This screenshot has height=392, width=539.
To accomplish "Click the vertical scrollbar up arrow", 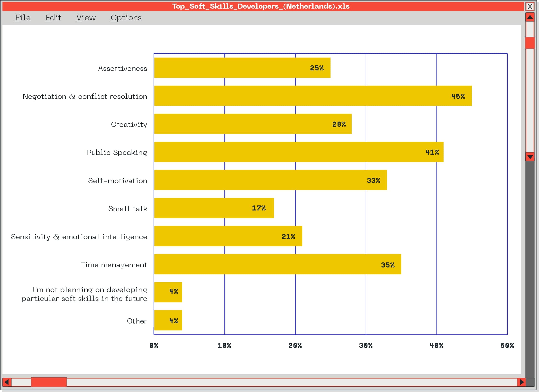I will (530, 17).
